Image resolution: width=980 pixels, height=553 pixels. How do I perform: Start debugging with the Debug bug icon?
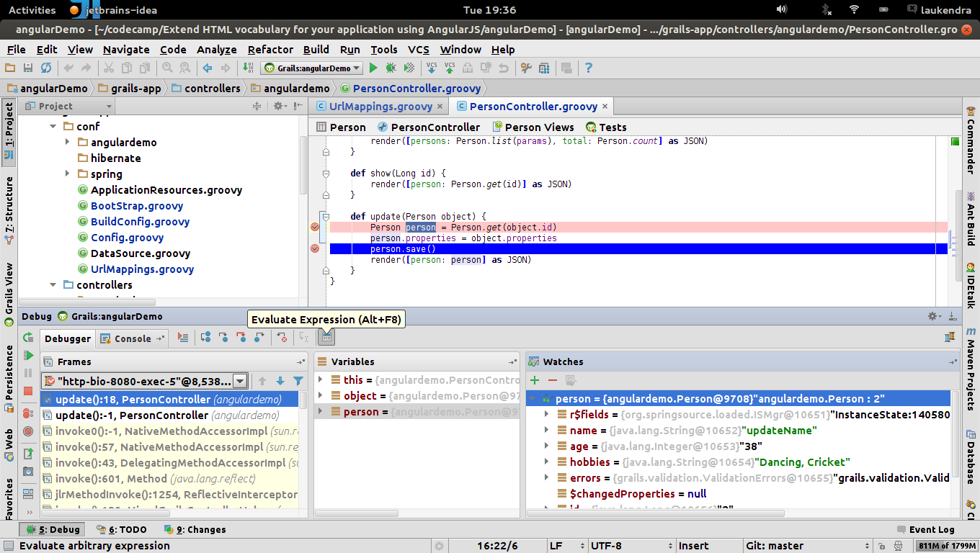pyautogui.click(x=391, y=68)
